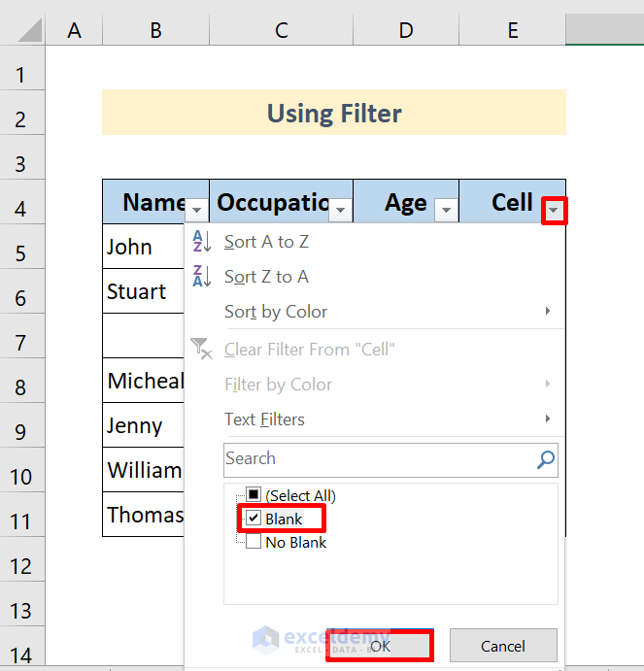The width and height of the screenshot is (644, 671).
Task: Confirm the filter with OK
Action: (x=380, y=646)
